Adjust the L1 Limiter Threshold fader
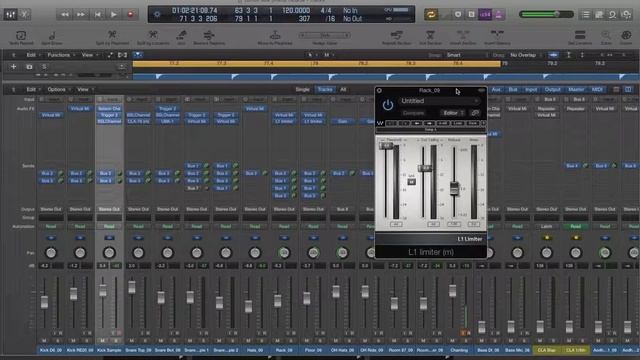 tap(386, 146)
